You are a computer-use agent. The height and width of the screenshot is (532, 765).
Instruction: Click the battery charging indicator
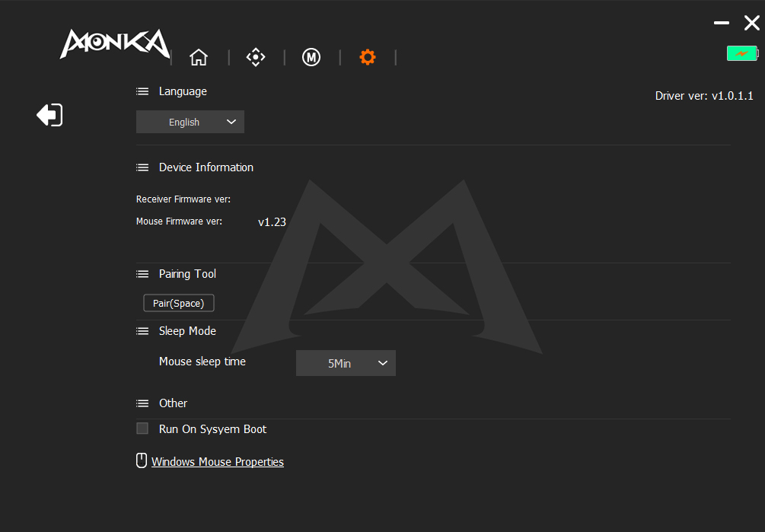(x=742, y=53)
